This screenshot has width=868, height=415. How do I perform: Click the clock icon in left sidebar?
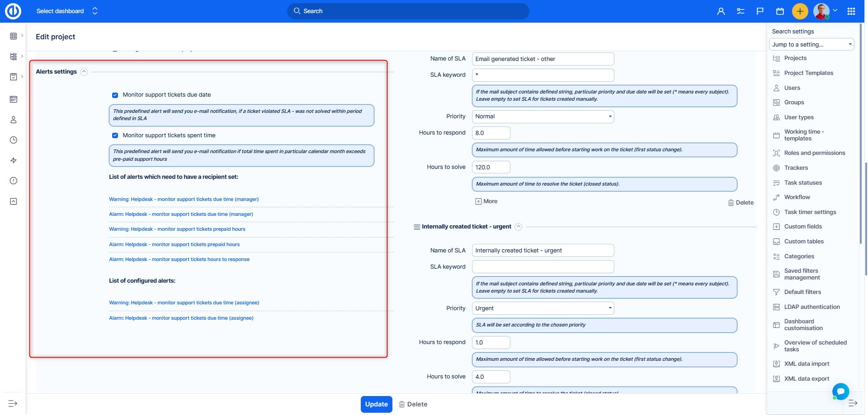click(x=14, y=140)
